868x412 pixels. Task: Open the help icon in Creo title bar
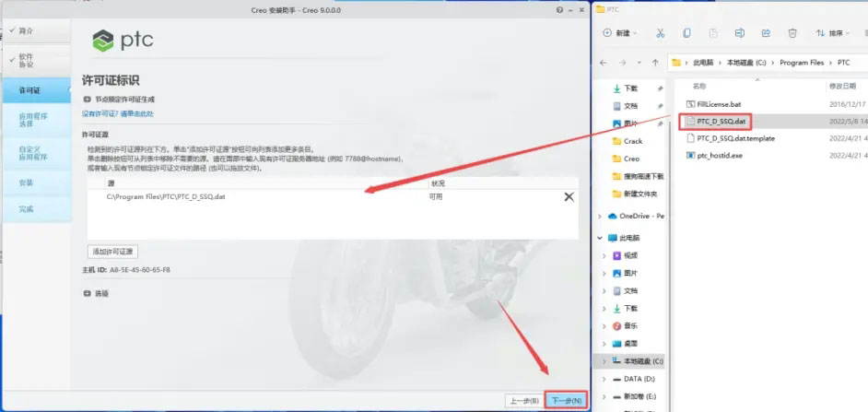pos(560,10)
